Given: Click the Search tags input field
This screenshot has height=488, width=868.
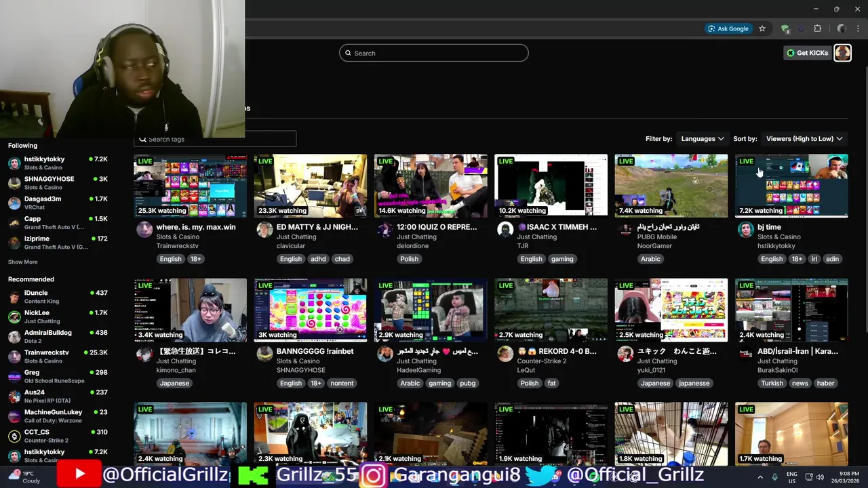Looking at the screenshot, I should pyautogui.click(x=216, y=139).
